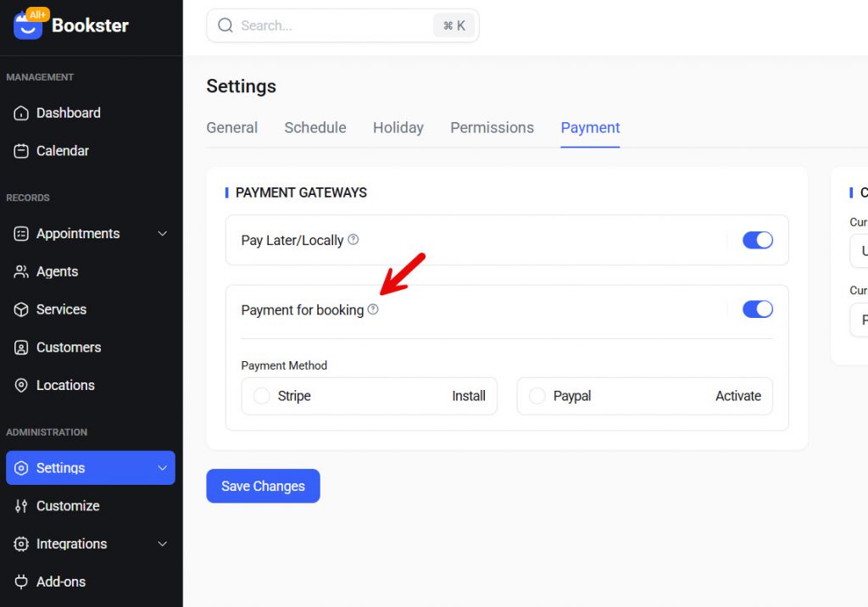Screen dimensions: 868x607
Task: Switch to the Schedule tab
Action: coord(314,127)
